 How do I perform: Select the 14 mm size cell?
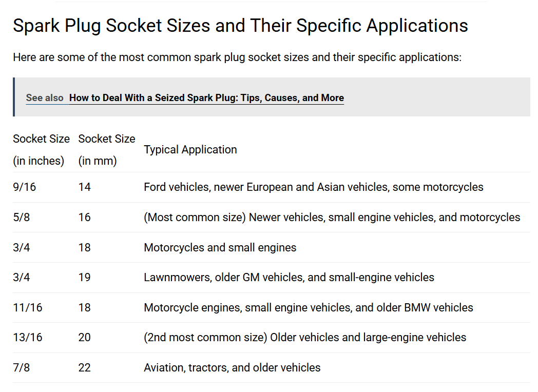click(x=85, y=187)
